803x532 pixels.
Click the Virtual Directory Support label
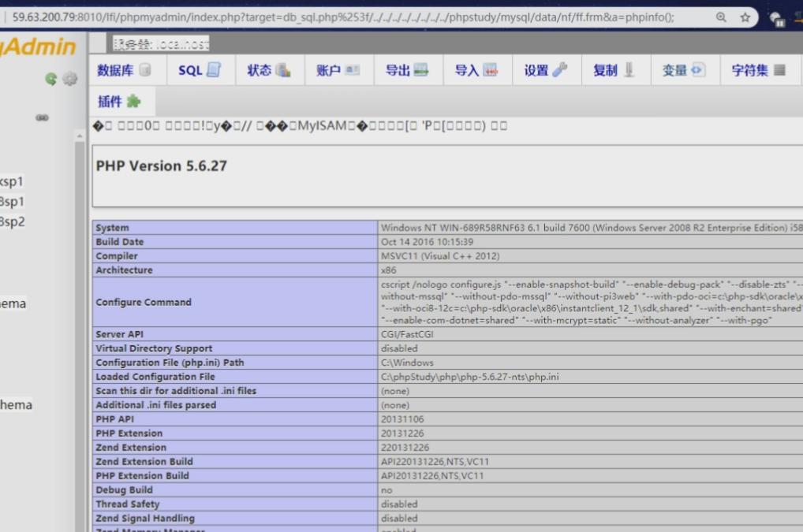click(x=154, y=348)
